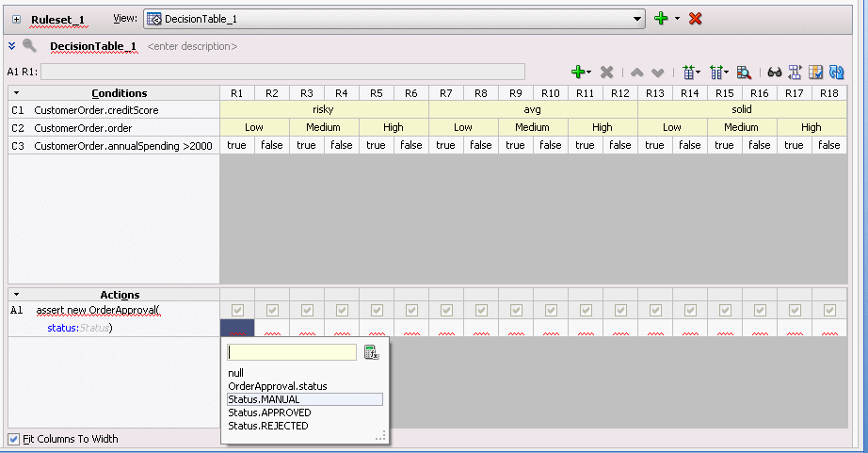Open the Conditions header dropdown arrow
Image resolution: width=868 pixels, height=453 pixels.
tap(17, 93)
